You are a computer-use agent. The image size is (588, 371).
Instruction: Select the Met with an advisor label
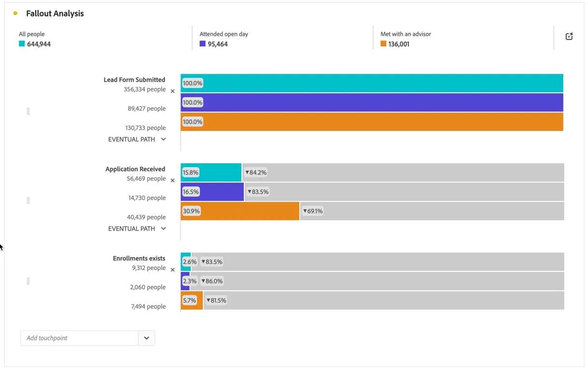tap(406, 34)
